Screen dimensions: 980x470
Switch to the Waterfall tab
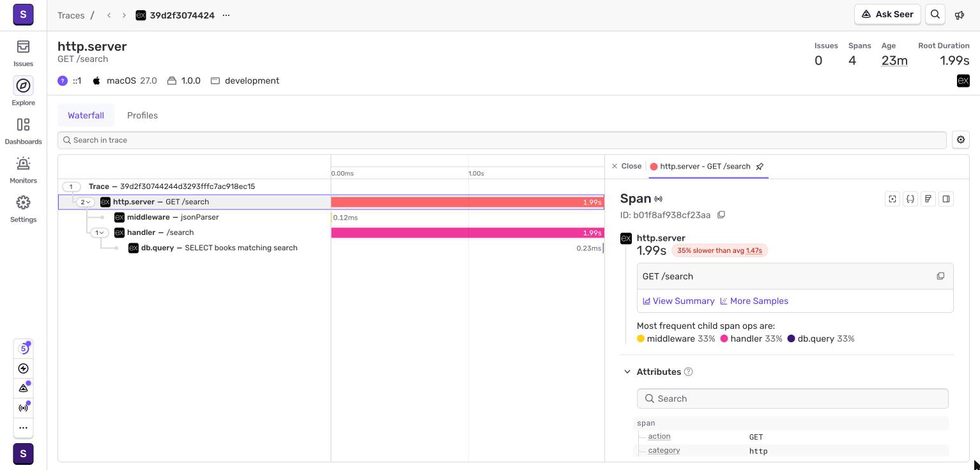(86, 116)
